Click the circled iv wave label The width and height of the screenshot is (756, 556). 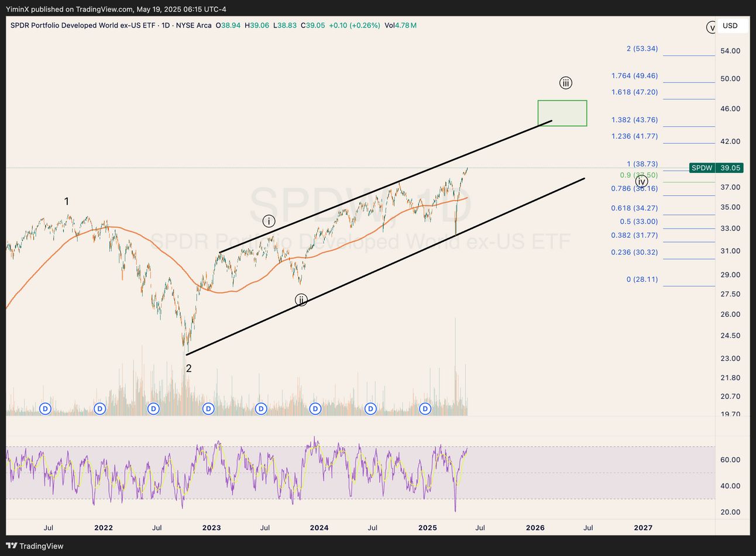coord(641,181)
